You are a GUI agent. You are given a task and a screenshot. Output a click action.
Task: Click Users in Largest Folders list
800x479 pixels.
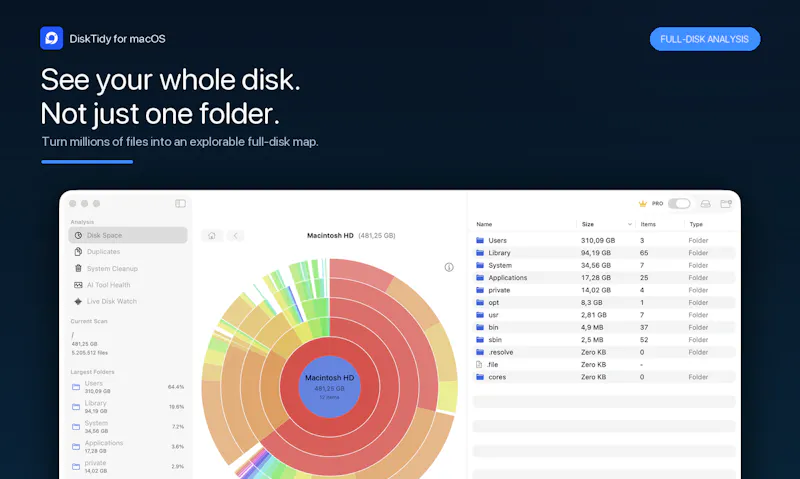[128, 387]
